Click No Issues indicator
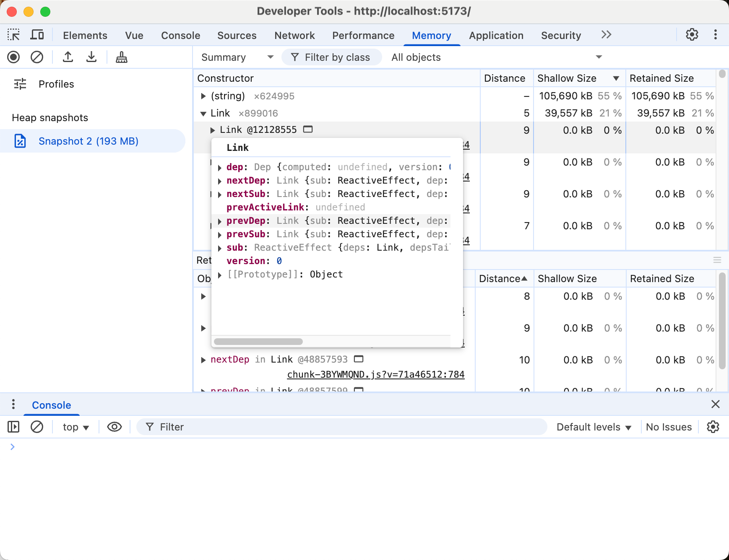Image resolution: width=729 pixels, height=560 pixels. pyautogui.click(x=669, y=427)
